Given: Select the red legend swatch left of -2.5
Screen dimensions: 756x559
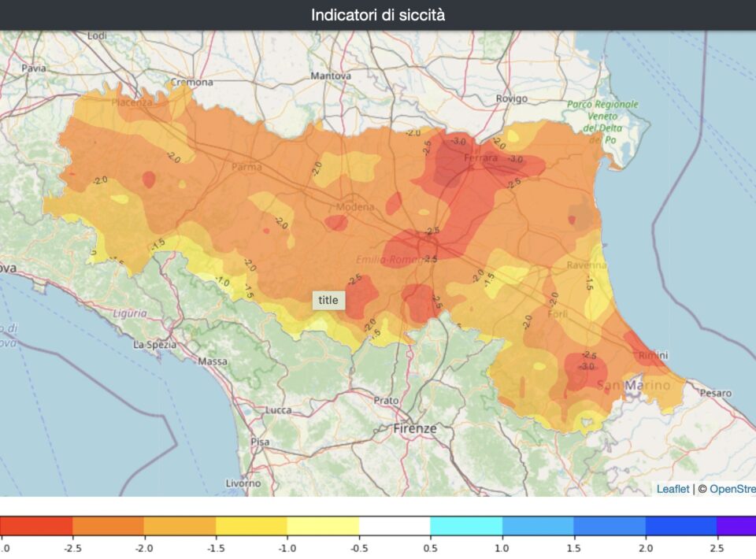Looking at the screenshot, I should click(x=36, y=525).
